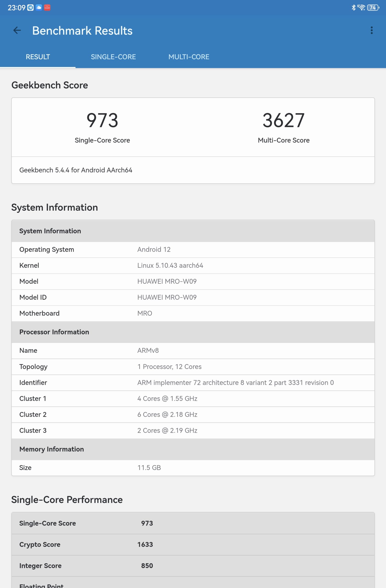Tap the Crypto Score value 1633

(x=145, y=544)
